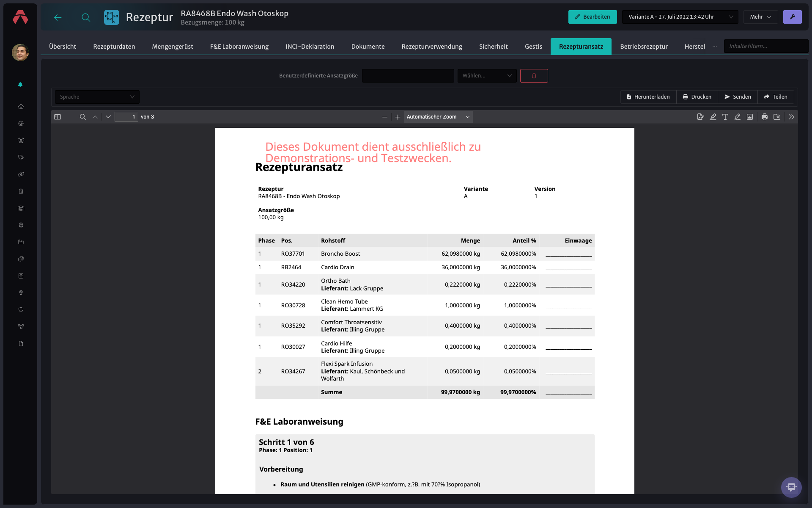
Task: Switch to the Rezepturdaten tab
Action: click(114, 47)
